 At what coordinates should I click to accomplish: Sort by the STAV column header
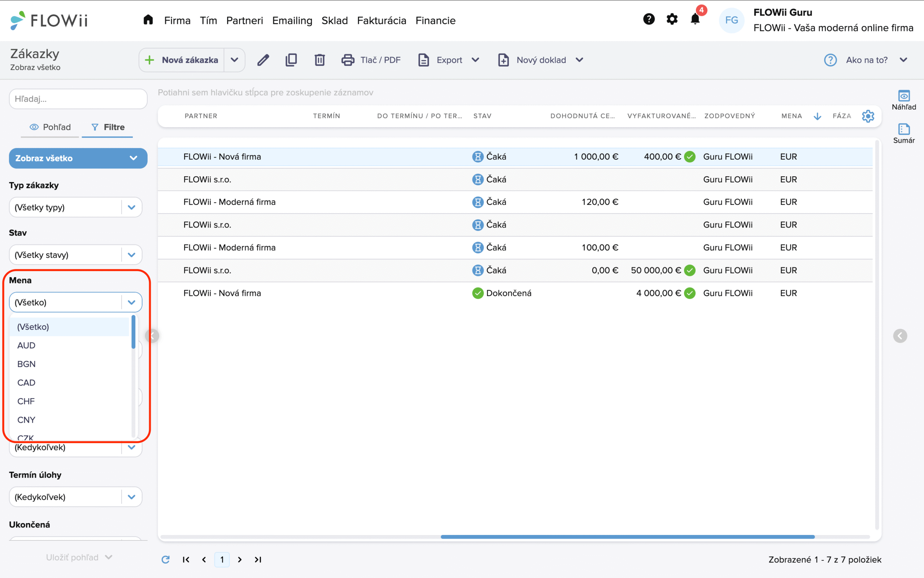click(482, 116)
